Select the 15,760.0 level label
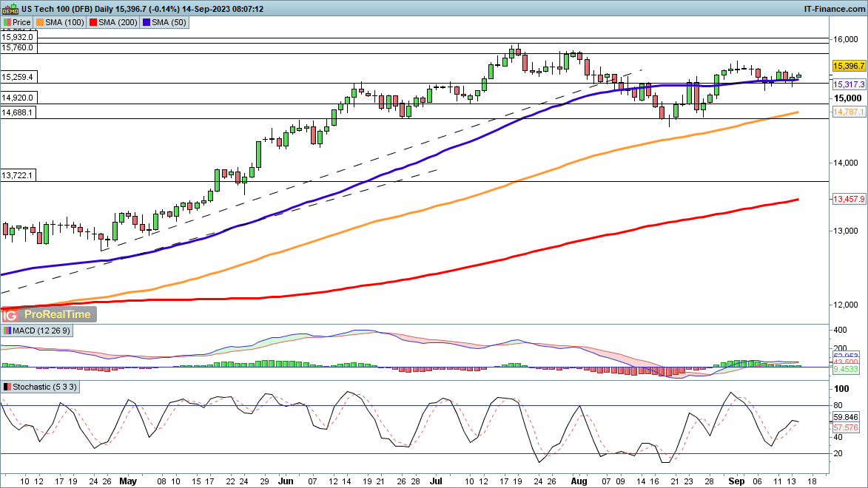The height and width of the screenshot is (488, 868). (x=18, y=47)
